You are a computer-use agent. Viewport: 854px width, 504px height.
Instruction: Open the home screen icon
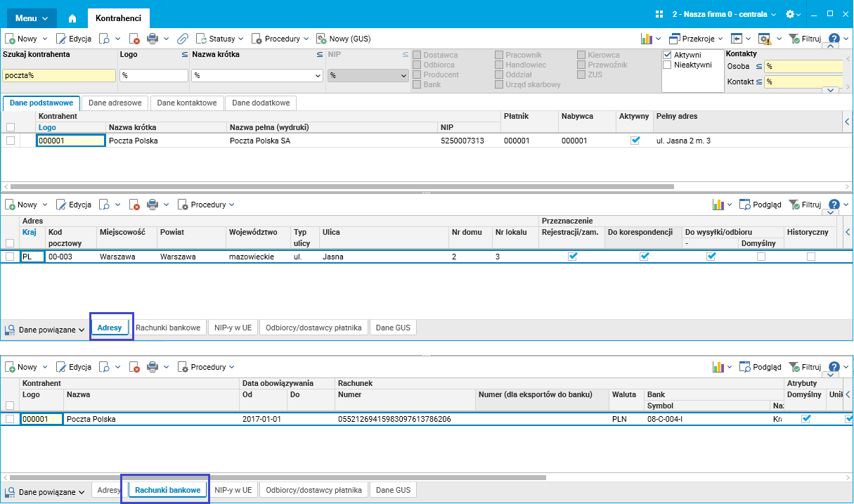[x=72, y=18]
